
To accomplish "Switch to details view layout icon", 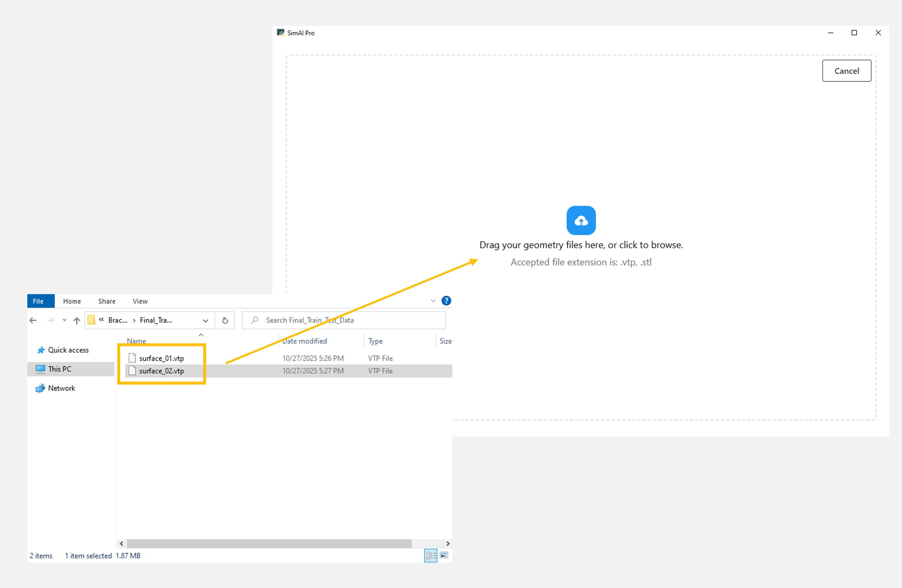I will [431, 555].
